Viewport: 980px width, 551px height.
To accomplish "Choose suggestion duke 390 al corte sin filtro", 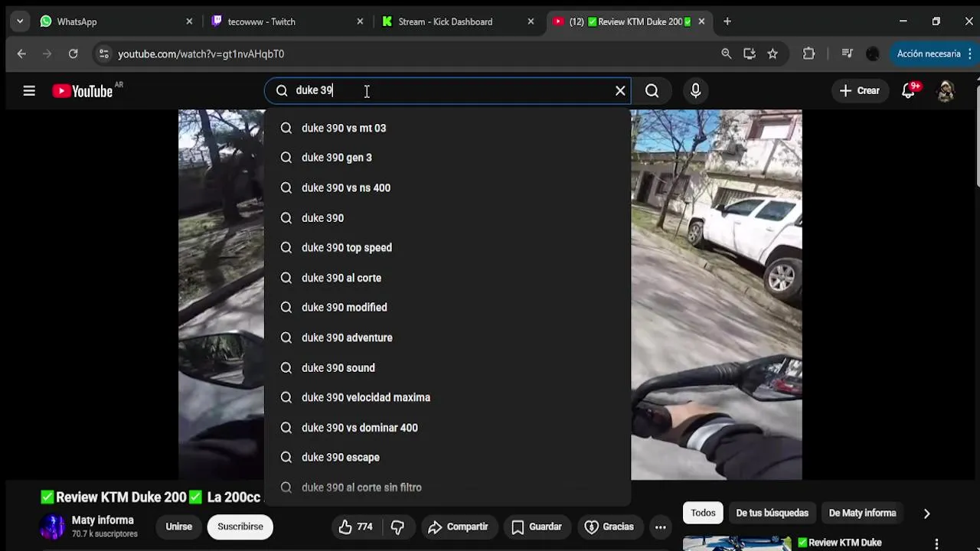I will (x=447, y=487).
